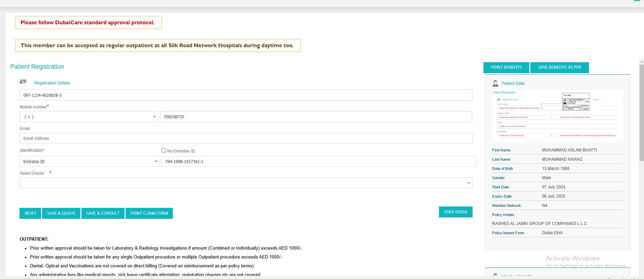Tick the No Emirates ID checkbox
Image resolution: width=644 pixels, height=279 pixels.
pos(164,150)
